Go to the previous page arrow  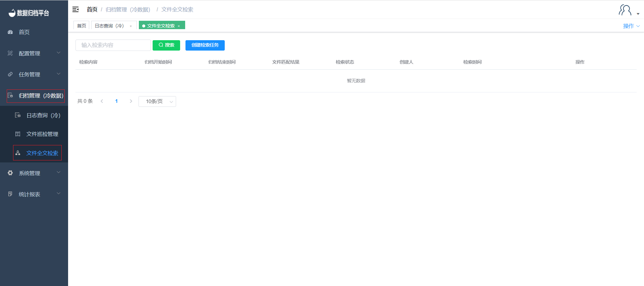point(102,101)
